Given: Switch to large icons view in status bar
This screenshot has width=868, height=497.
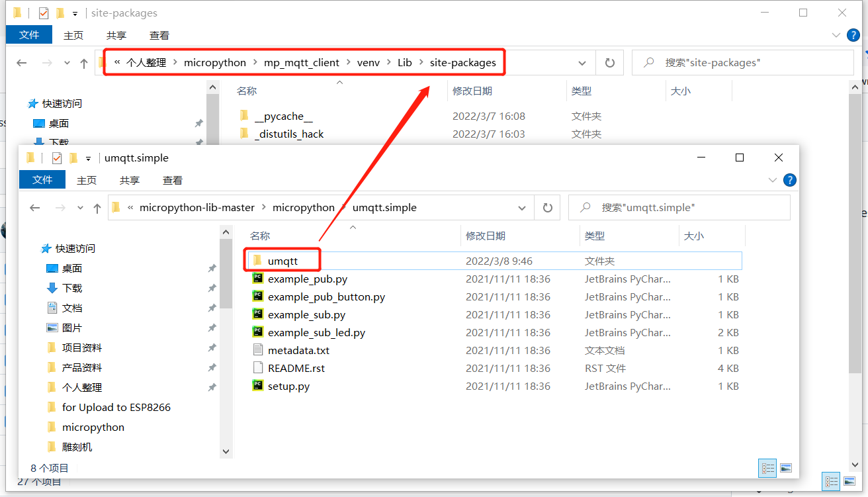Looking at the screenshot, I should point(785,468).
